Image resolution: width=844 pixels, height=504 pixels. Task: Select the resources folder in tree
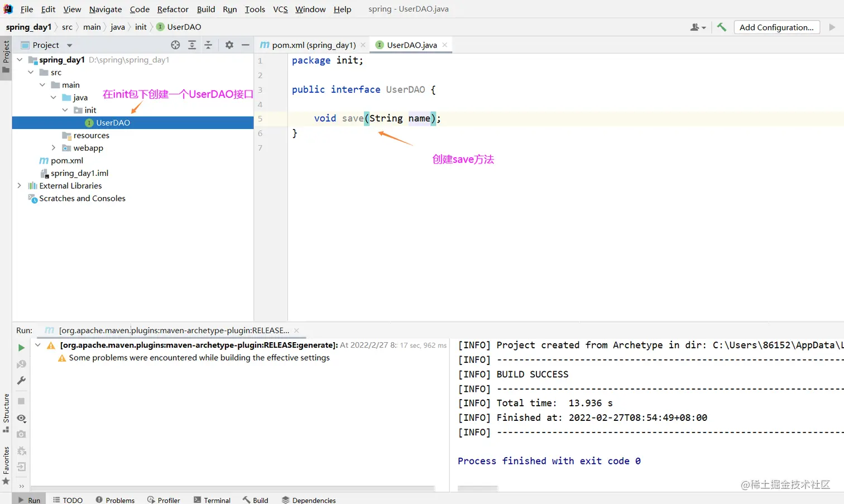[92, 136]
